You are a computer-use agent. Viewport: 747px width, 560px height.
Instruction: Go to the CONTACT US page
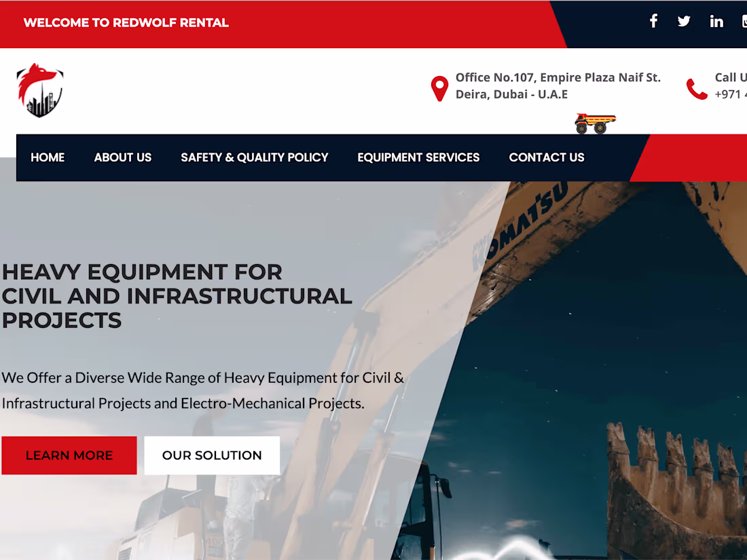(547, 157)
